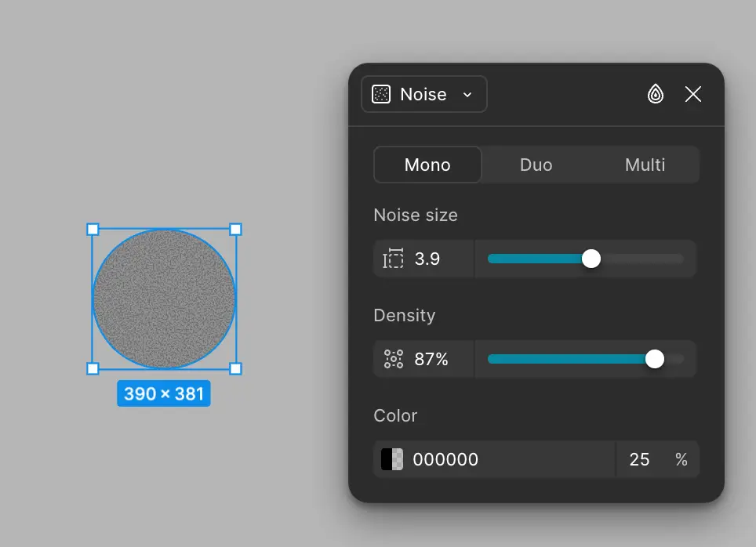756x547 pixels.
Task: Switch to the Duo noise mode
Action: click(x=536, y=165)
